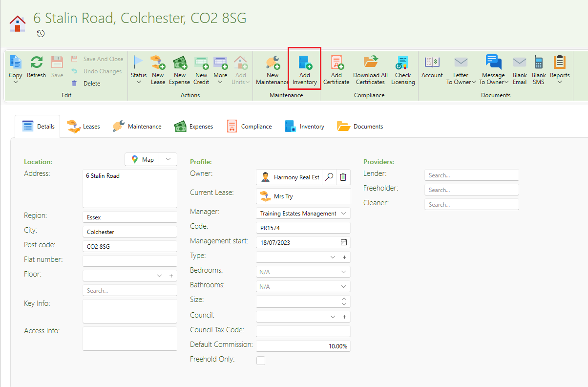Add a New Credit
Screen dimensions: 588x387
pos(201,70)
